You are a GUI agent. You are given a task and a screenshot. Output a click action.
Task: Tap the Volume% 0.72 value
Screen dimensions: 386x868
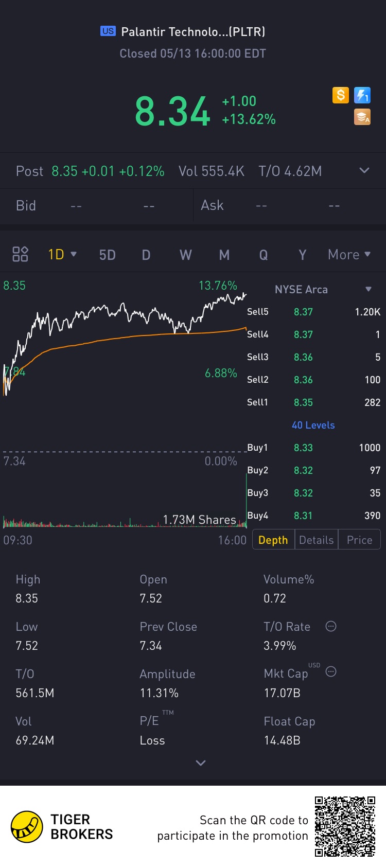coord(275,598)
